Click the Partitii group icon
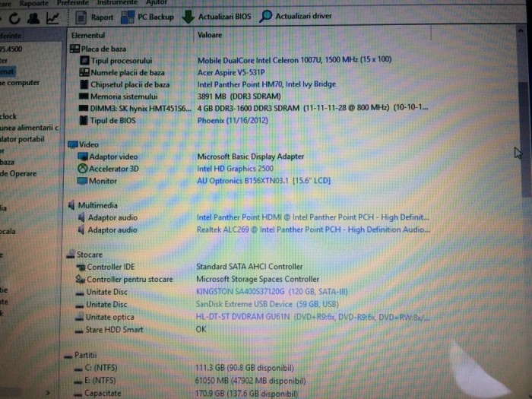 point(68,356)
